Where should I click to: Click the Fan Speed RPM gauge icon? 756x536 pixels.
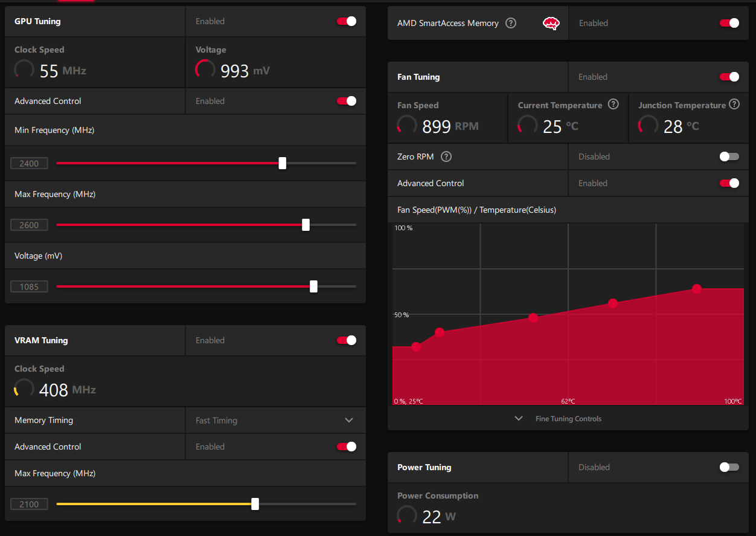point(407,126)
